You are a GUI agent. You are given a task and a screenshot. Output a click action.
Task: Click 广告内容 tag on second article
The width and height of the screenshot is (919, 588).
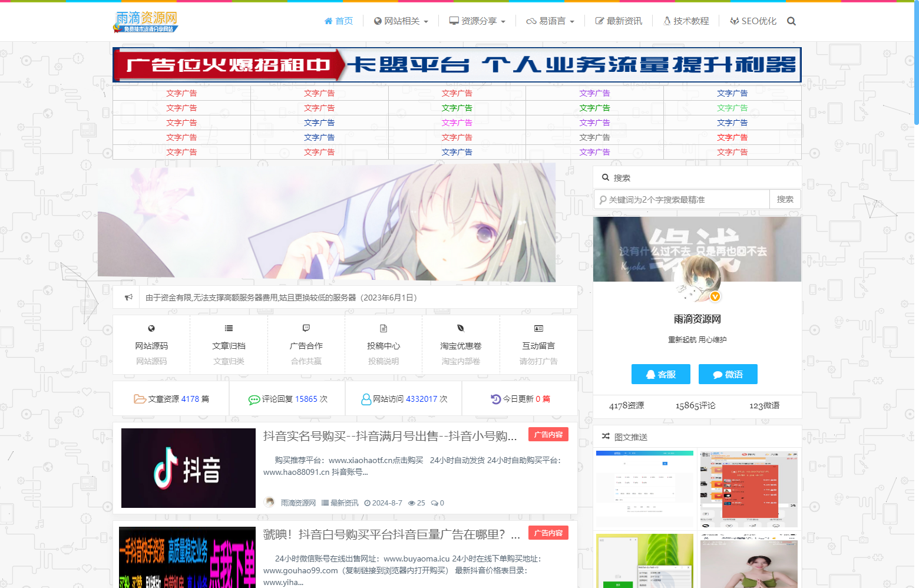pyautogui.click(x=548, y=533)
